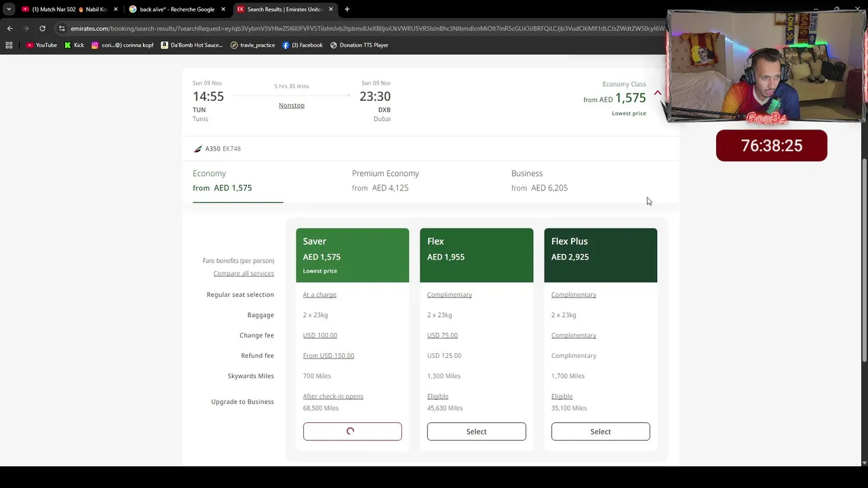
Task: Open the Donation TTS Player bookmark
Action: tap(359, 45)
